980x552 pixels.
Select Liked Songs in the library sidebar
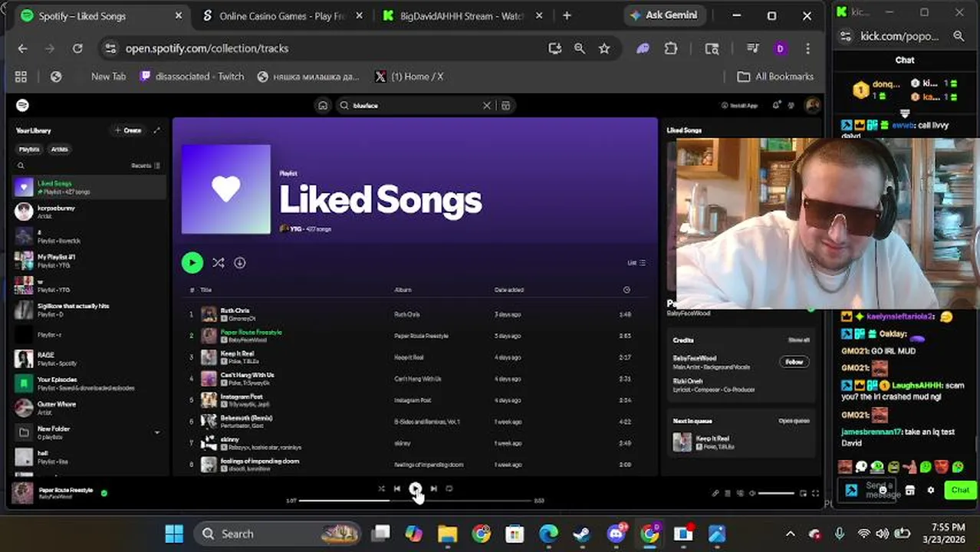89,187
